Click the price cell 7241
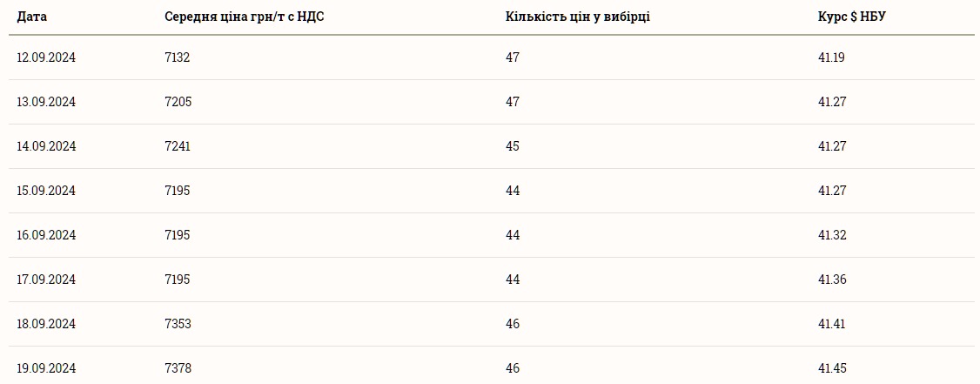Screen dimensions: 980x384 (x=178, y=146)
